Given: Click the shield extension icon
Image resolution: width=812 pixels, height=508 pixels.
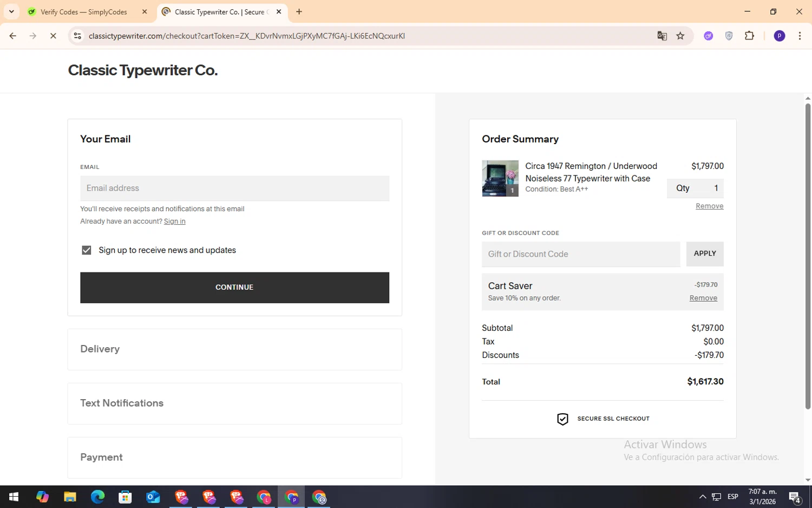Looking at the screenshot, I should (x=729, y=36).
